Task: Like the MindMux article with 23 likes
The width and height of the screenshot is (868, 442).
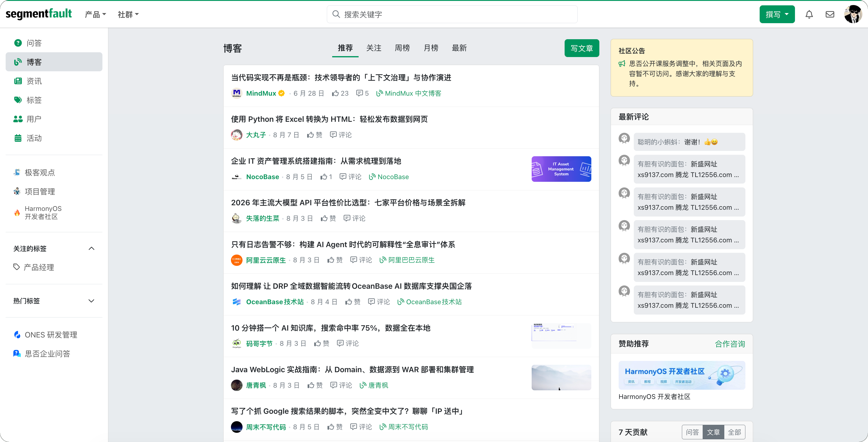Action: [x=340, y=93]
